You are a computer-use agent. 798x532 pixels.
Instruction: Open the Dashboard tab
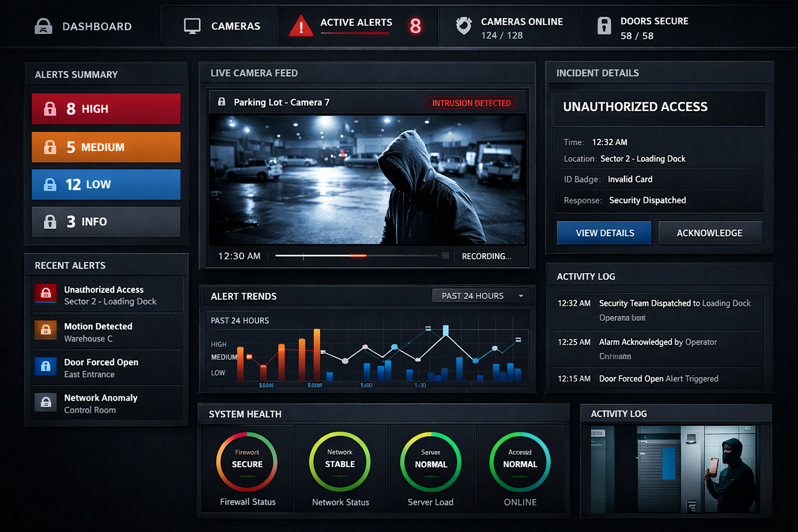pos(83,26)
